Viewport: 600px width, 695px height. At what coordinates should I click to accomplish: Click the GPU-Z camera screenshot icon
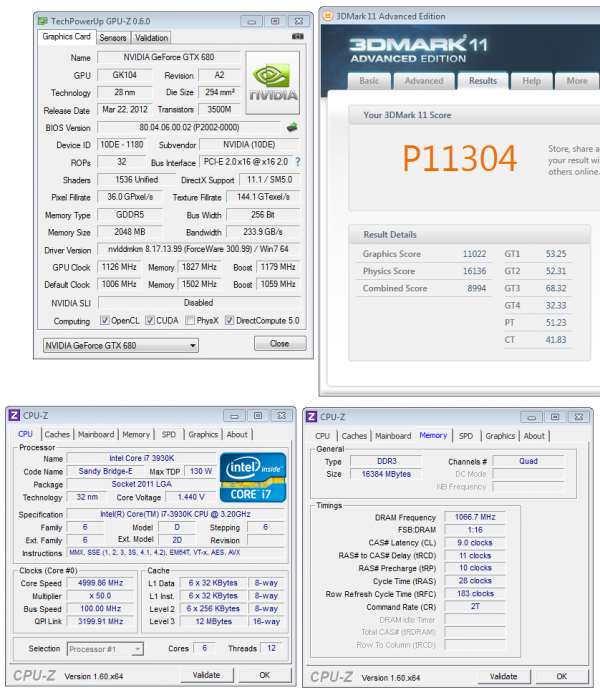(298, 36)
